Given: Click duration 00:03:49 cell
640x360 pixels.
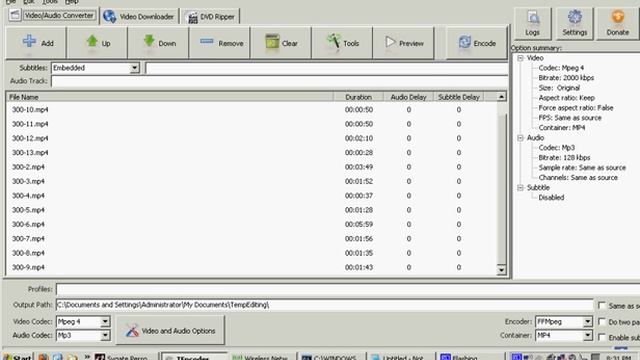Looking at the screenshot, I should tap(359, 167).
